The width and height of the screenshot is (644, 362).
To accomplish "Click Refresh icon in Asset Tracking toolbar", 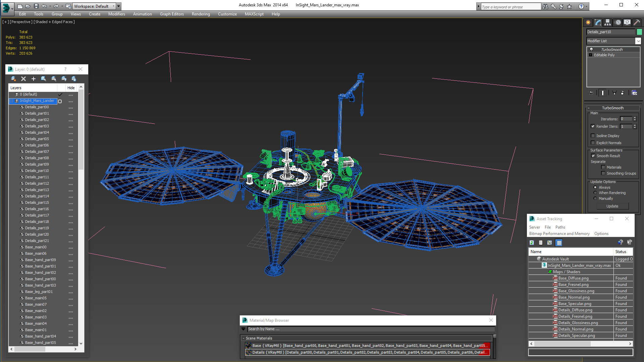I will 532,243.
